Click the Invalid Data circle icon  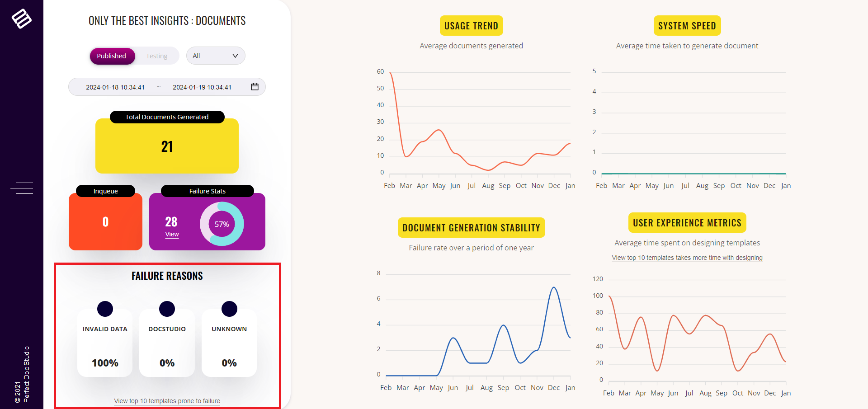105,309
